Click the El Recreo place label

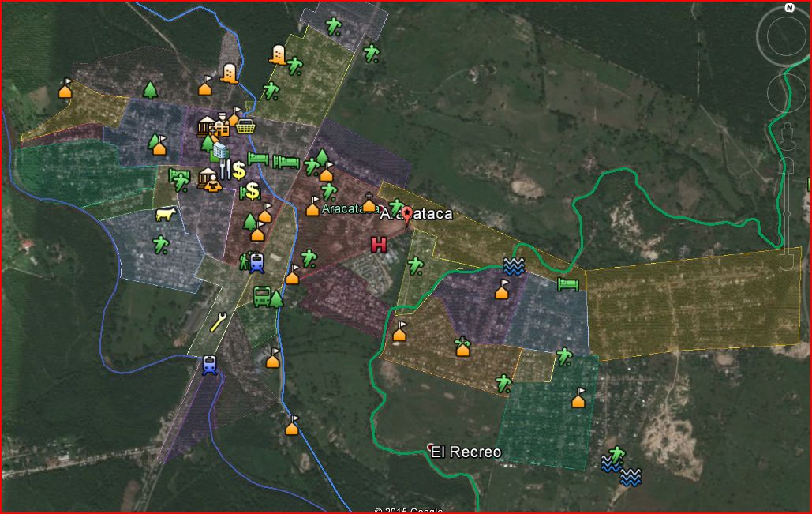point(466,452)
